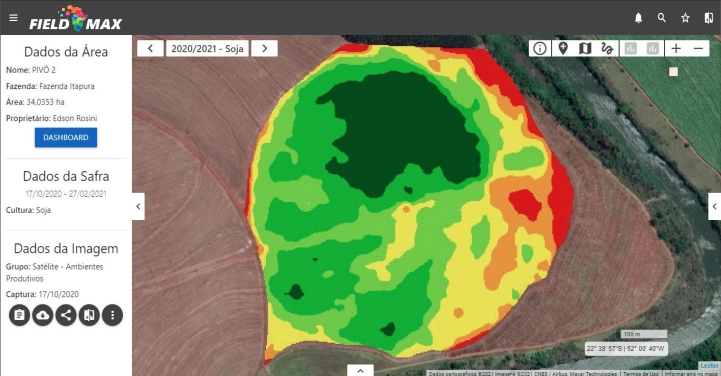Image resolution: width=721 pixels, height=376 pixels.
Task: Download the image via cloud icon
Action: 43,315
